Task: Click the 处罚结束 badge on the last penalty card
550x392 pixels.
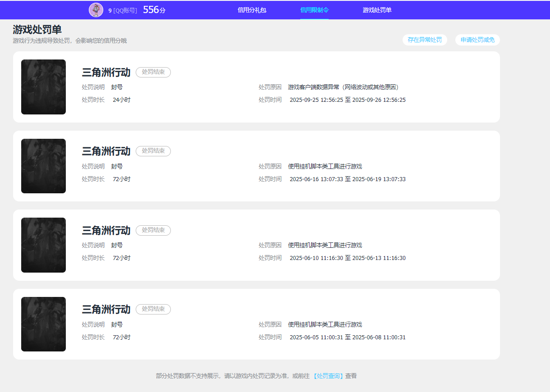Action: 153,309
